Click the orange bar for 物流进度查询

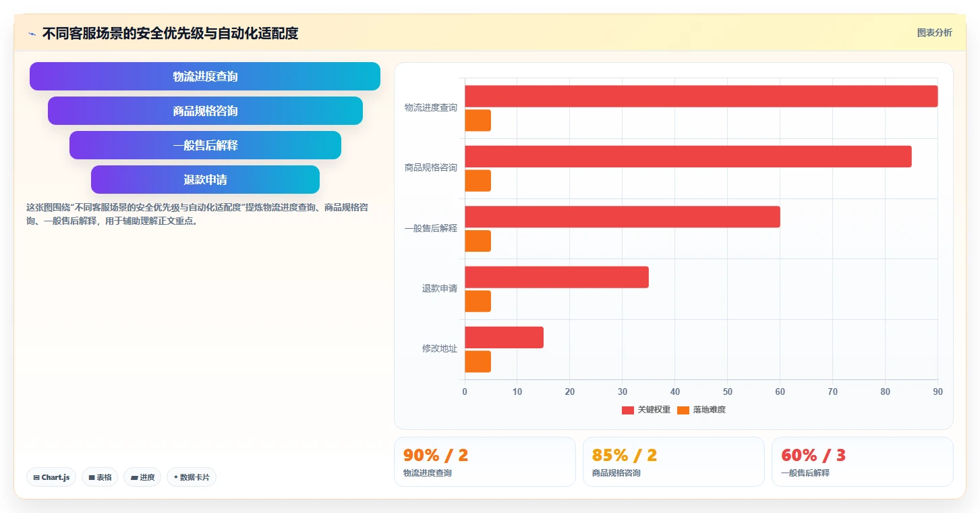478,120
